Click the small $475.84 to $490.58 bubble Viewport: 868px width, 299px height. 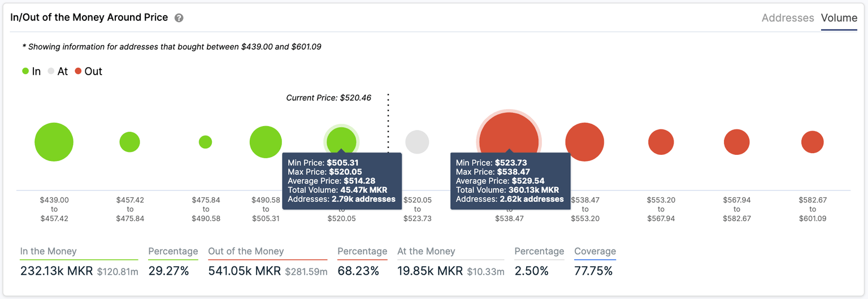point(206,142)
